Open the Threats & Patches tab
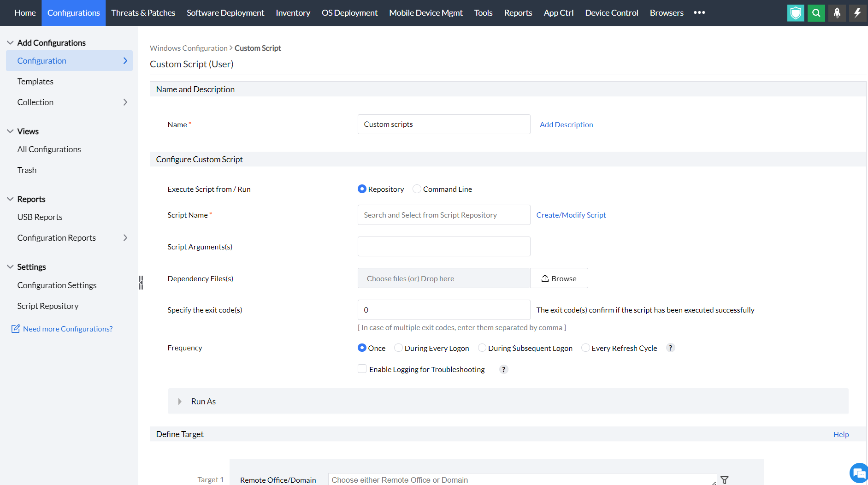Image resolution: width=868 pixels, height=485 pixels. point(143,13)
